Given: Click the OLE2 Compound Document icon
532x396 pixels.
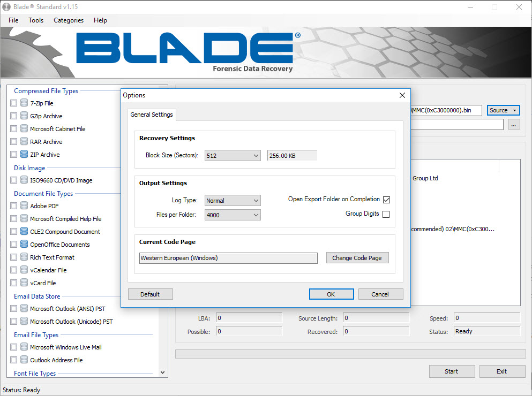Looking at the screenshot, I should pyautogui.click(x=24, y=232).
